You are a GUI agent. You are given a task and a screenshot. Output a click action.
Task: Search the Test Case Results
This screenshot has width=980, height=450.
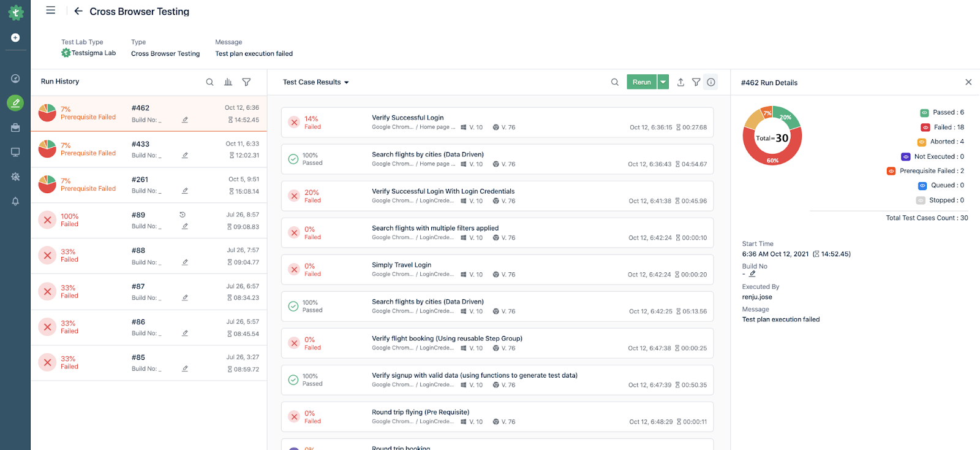(x=615, y=82)
